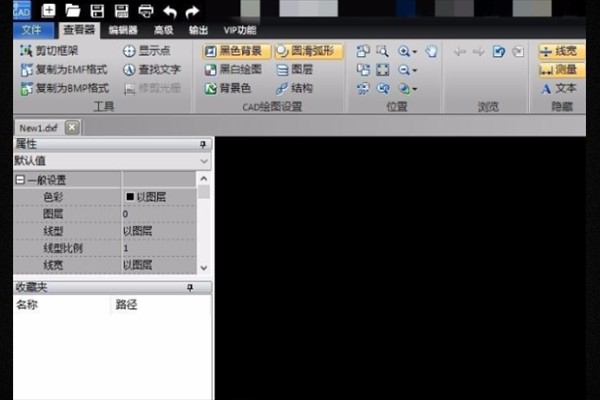
Task: Click the bottom-left icon in the 位置 group
Action: 363,88
